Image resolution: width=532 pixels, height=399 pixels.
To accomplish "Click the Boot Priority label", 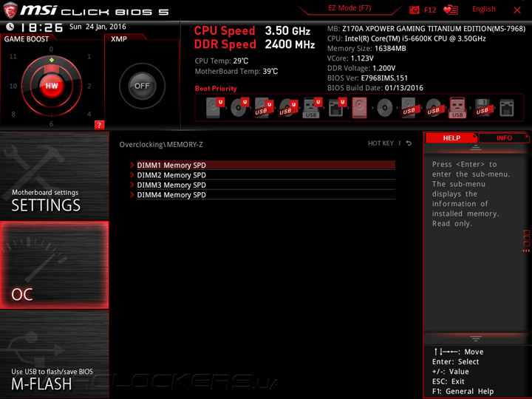I will (x=216, y=89).
